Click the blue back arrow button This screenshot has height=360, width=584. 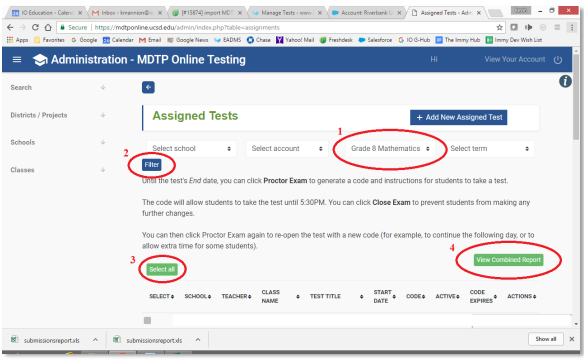pyautogui.click(x=148, y=87)
